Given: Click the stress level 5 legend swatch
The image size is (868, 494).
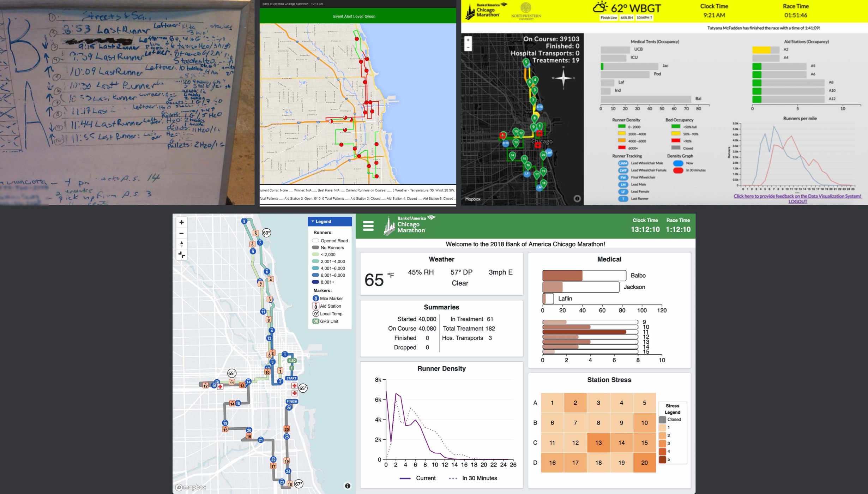Looking at the screenshot, I should point(662,459).
